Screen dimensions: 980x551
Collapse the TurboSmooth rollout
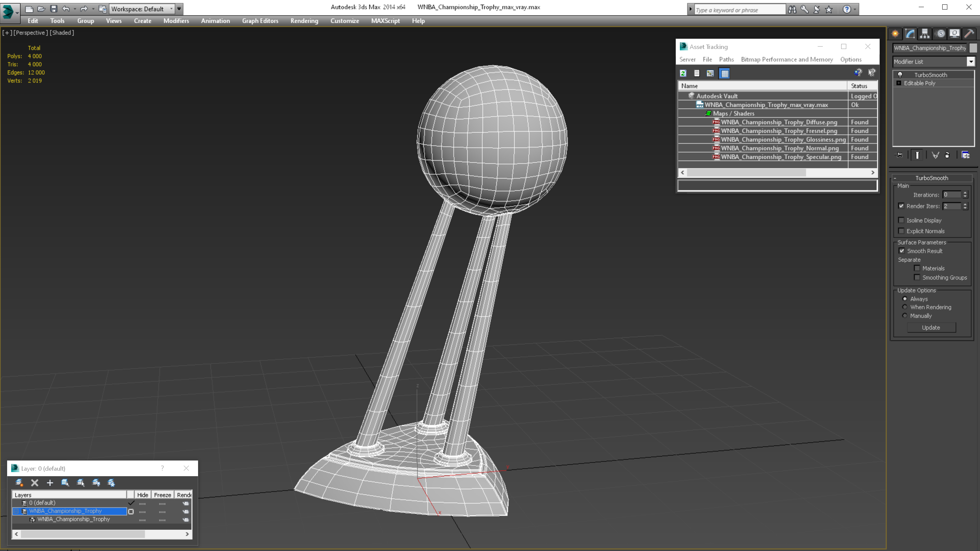click(x=895, y=178)
